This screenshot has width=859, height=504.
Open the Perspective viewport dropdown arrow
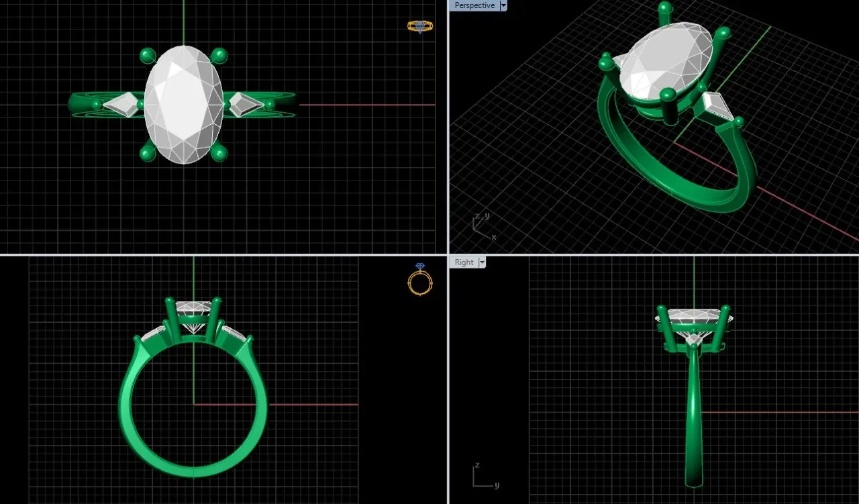tap(504, 5)
